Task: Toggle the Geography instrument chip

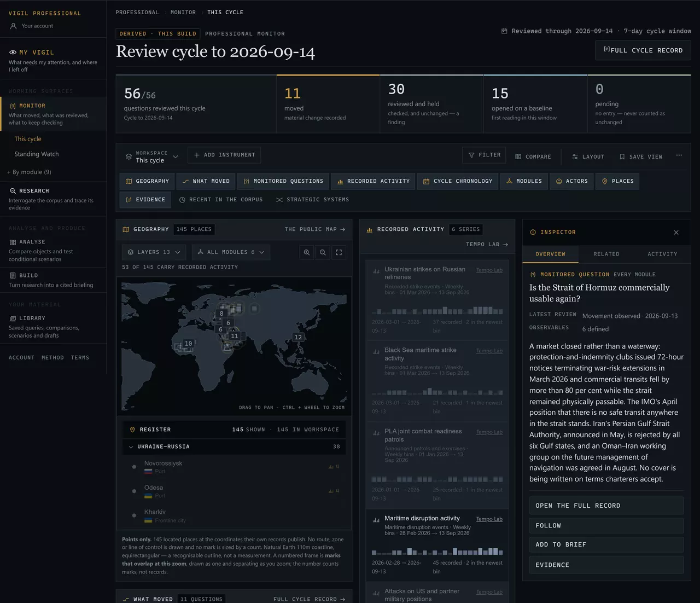Action: click(x=147, y=181)
